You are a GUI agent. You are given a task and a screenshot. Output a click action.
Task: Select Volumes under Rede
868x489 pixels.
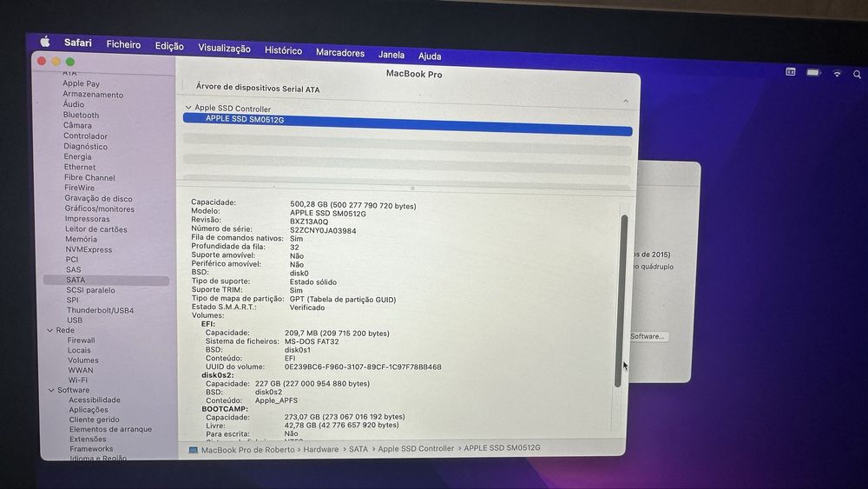point(83,360)
